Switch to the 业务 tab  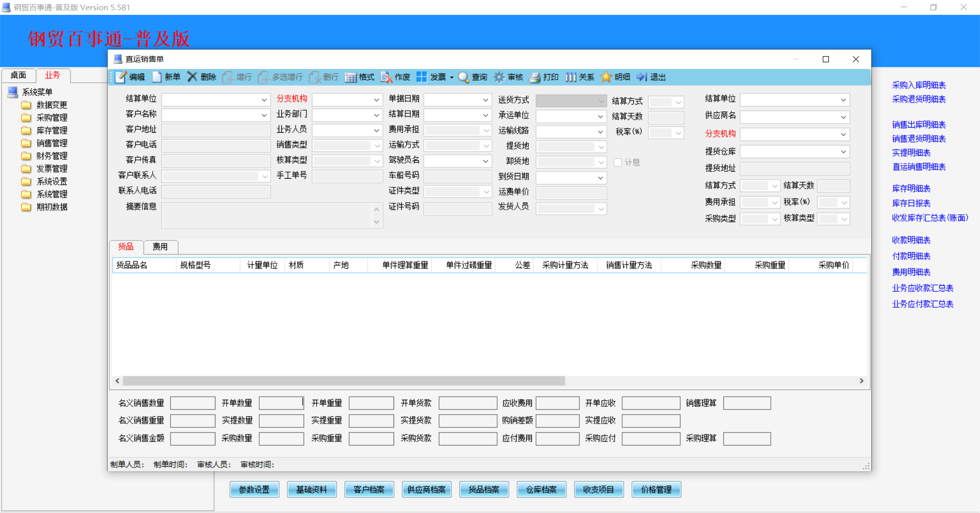[x=53, y=75]
